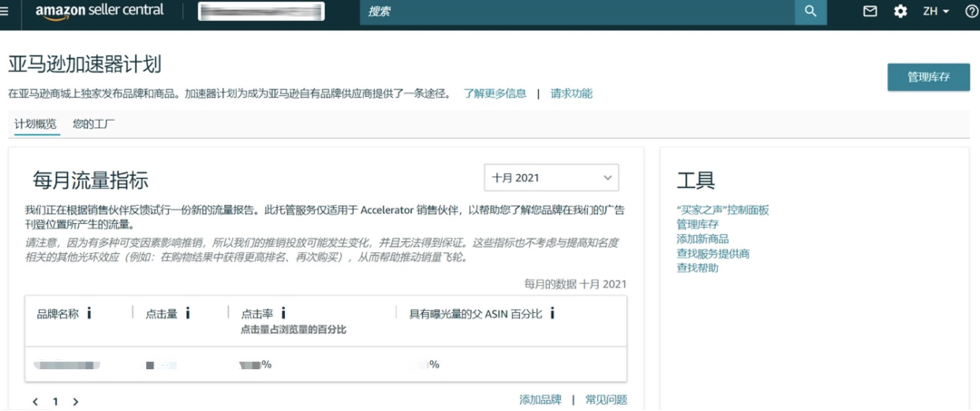Screen dimensions: 980x411
Task: Open the 查找帮助 link
Action: click(x=698, y=268)
